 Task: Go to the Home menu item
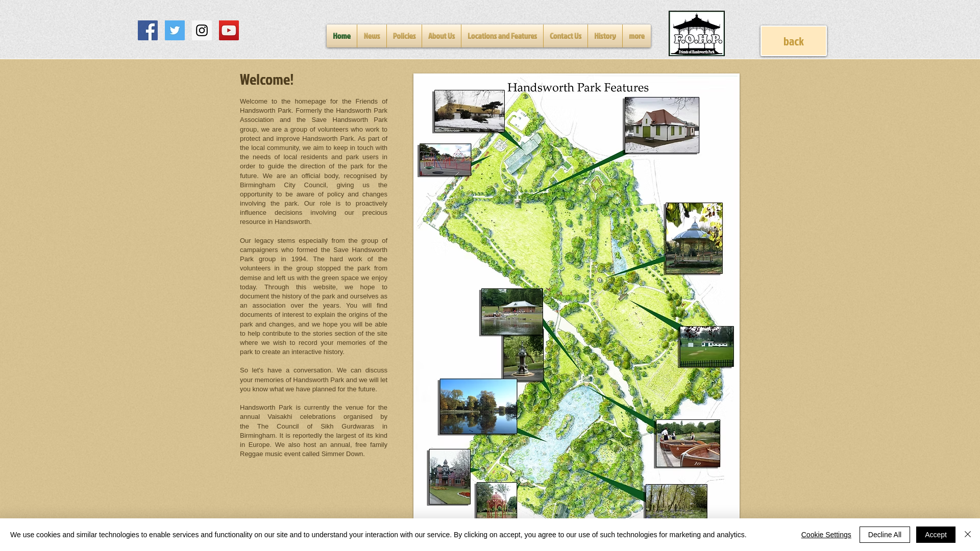tap(341, 36)
